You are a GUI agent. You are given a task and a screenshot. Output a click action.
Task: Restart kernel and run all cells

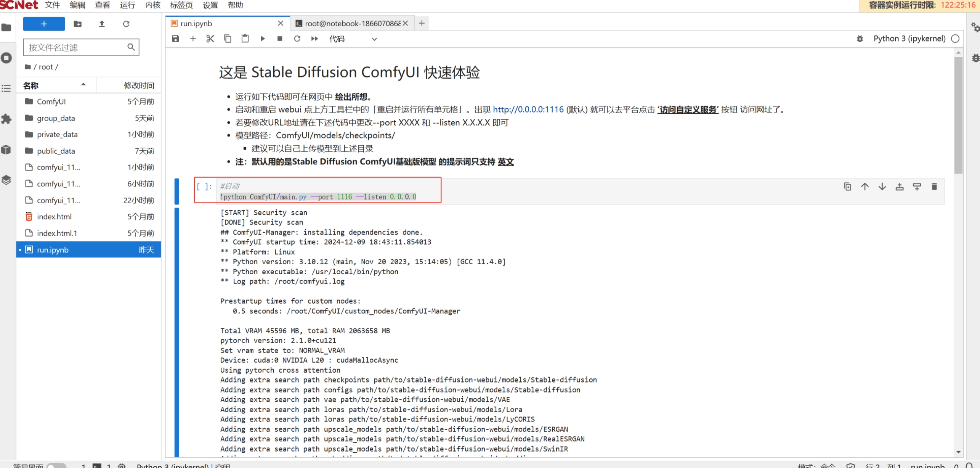314,39
